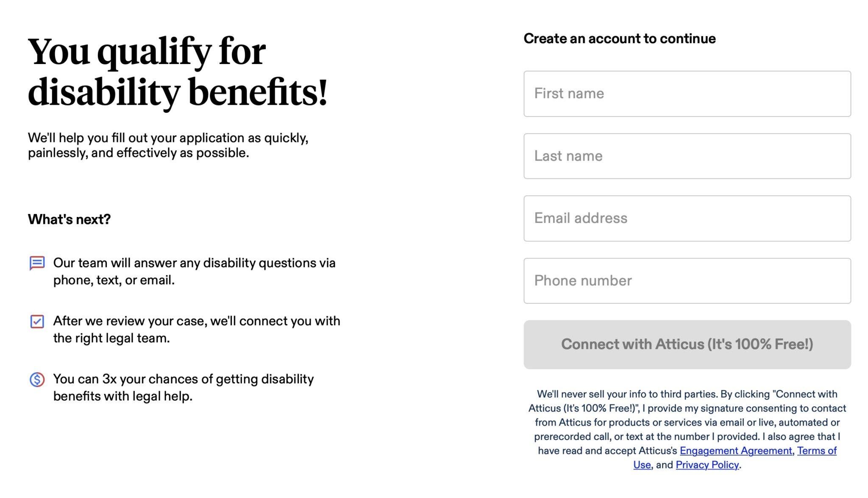Click the '3x your chances' bullet text

184,388
